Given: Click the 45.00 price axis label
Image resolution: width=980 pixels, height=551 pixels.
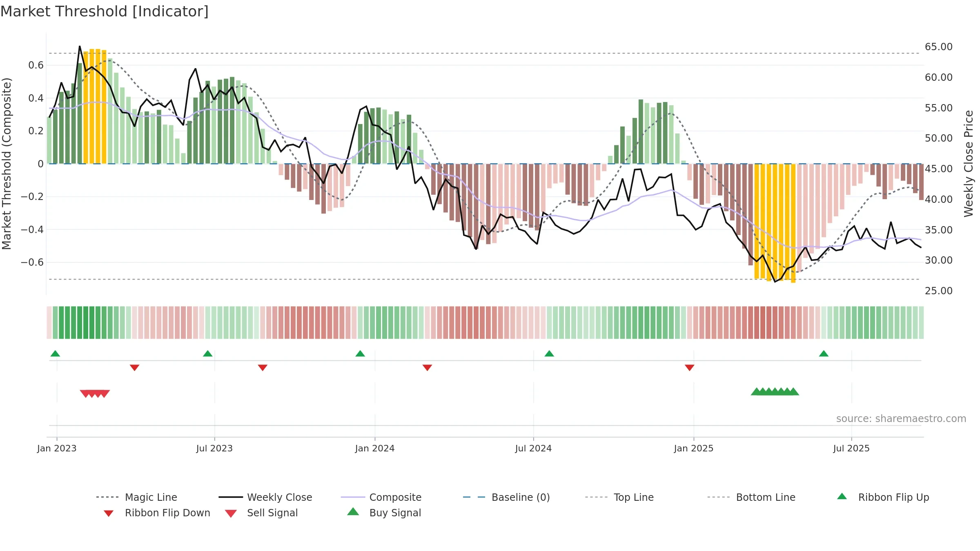Looking at the screenshot, I should pos(938,169).
